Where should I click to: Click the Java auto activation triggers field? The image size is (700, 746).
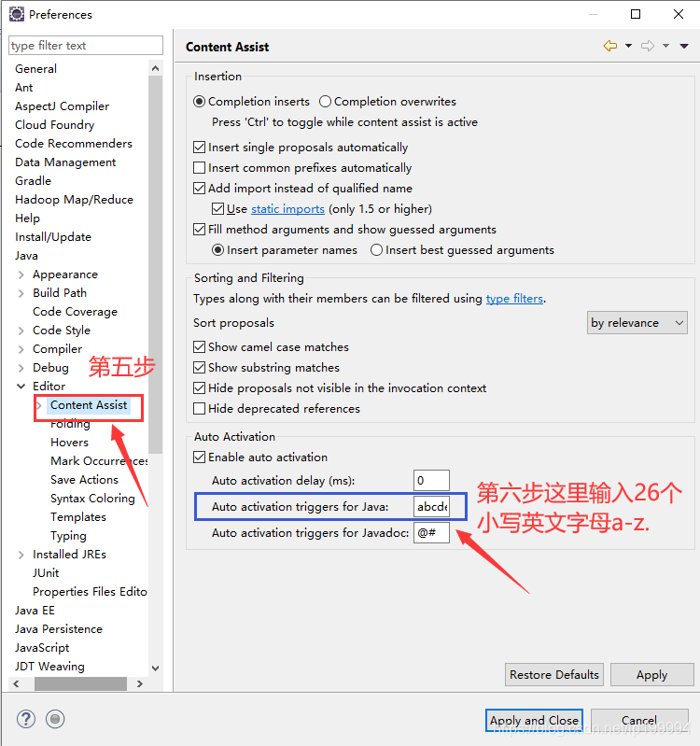[x=431, y=507]
